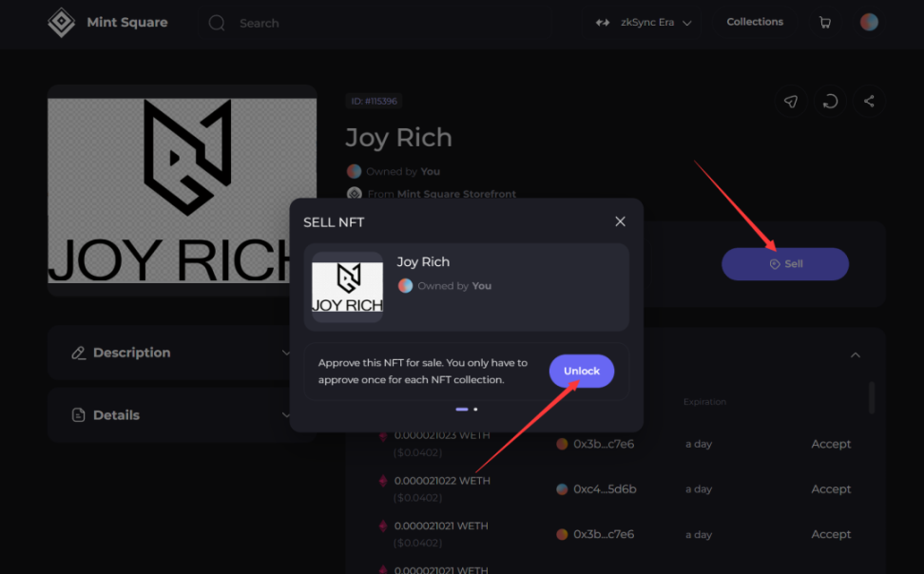
Task: Click the WETH icon beside 0.000021022
Action: 383,481
